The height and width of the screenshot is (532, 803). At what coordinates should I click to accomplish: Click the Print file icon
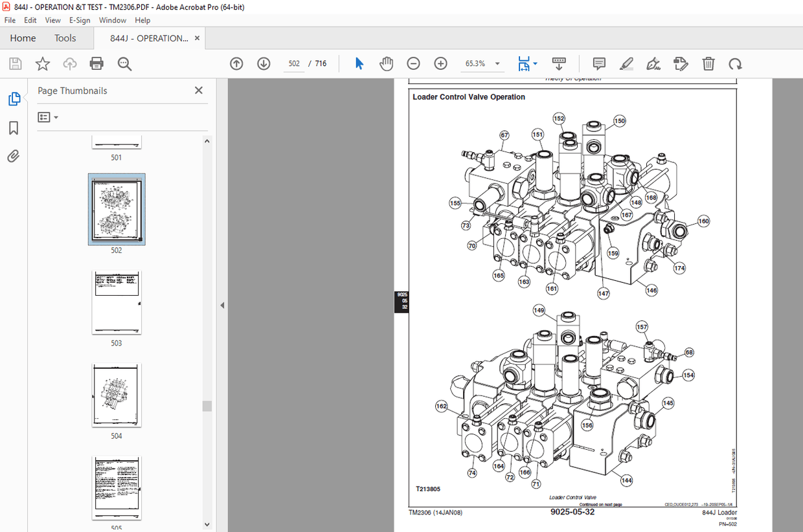96,63
